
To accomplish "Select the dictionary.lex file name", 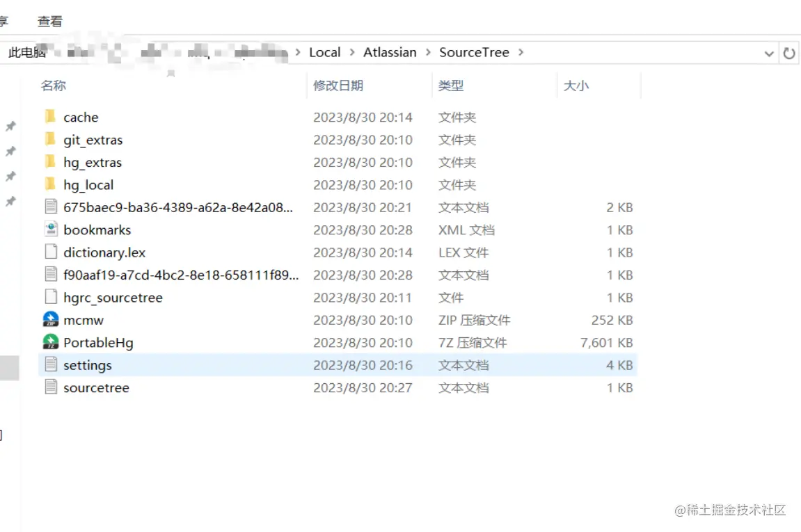I will tap(104, 252).
